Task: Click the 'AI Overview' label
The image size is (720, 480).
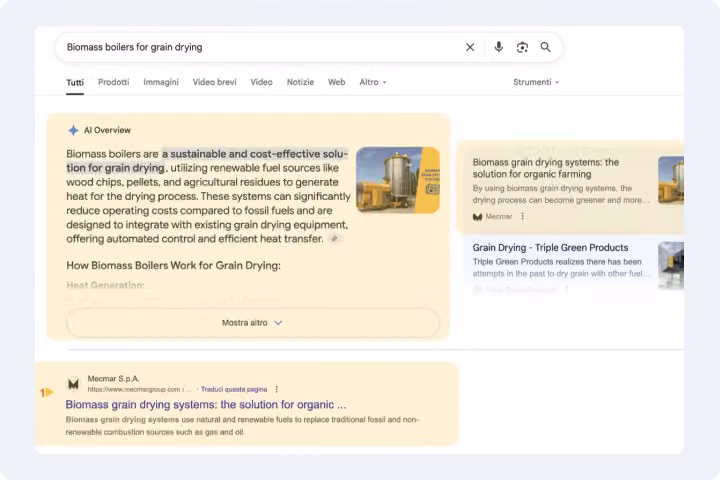Action: [x=107, y=130]
